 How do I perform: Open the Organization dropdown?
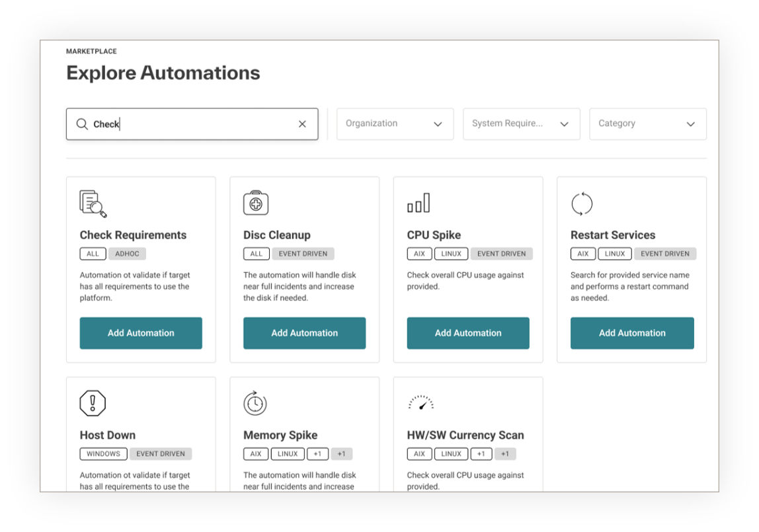(395, 124)
